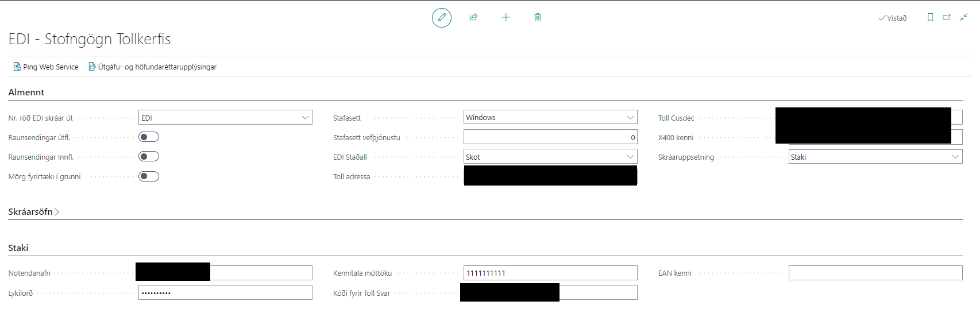This screenshot has width=980, height=332.
Task: Open page in new window icon
Action: [x=947, y=18]
